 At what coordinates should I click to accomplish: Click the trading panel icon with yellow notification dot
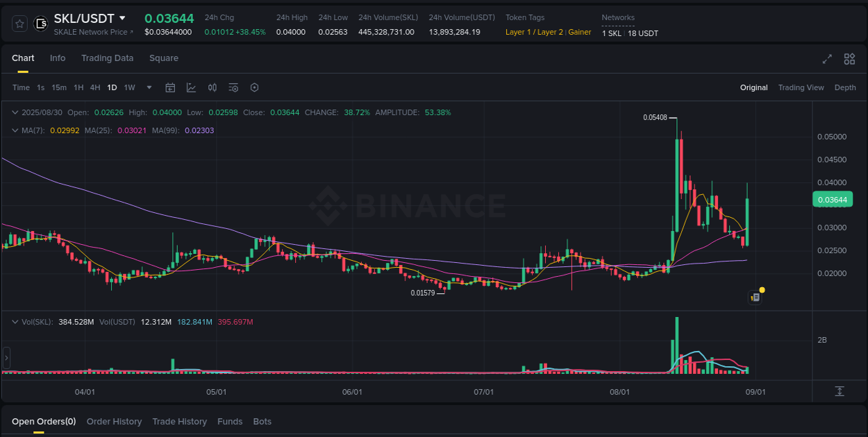point(755,297)
